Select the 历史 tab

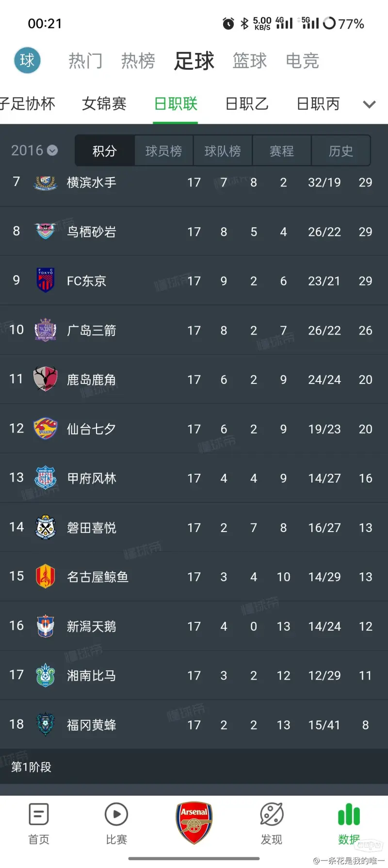[x=341, y=151]
